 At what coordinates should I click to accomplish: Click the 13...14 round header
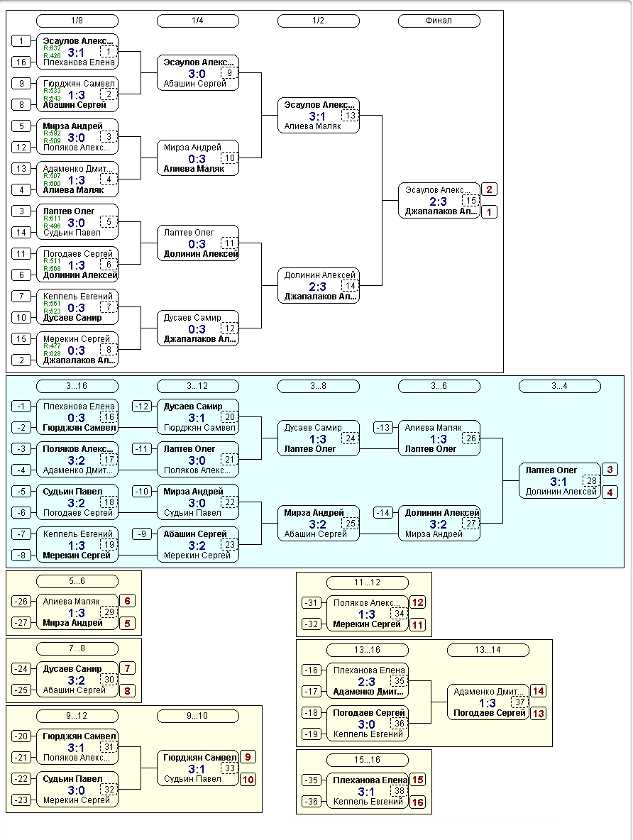[488, 650]
